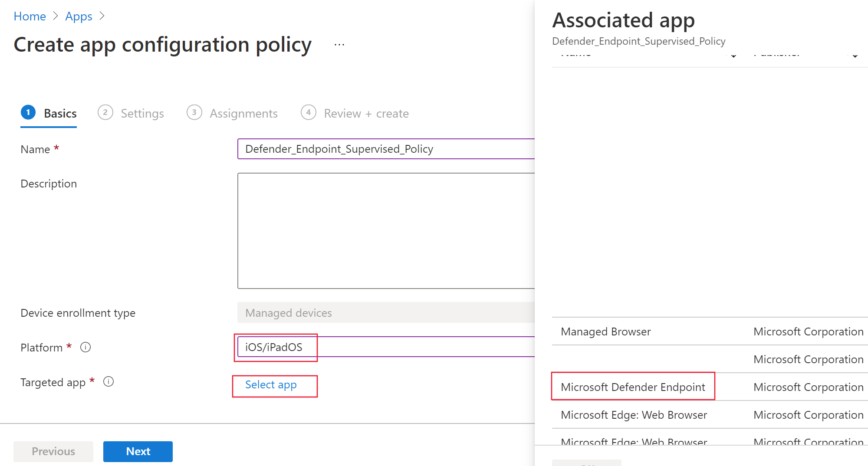Select the complete Microsoft Edge: Web Browser row

[710, 415]
